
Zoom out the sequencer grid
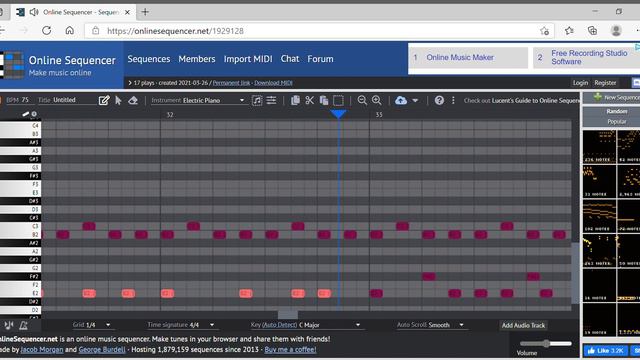click(362, 100)
